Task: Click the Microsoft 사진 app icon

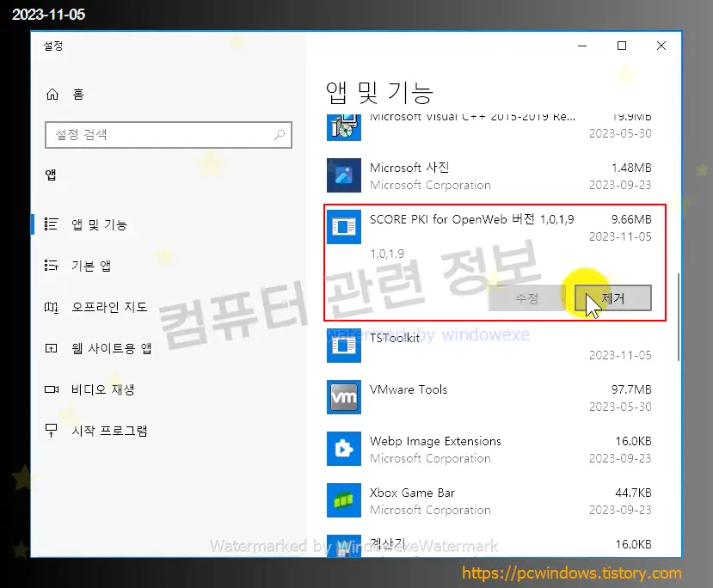Action: 344,175
